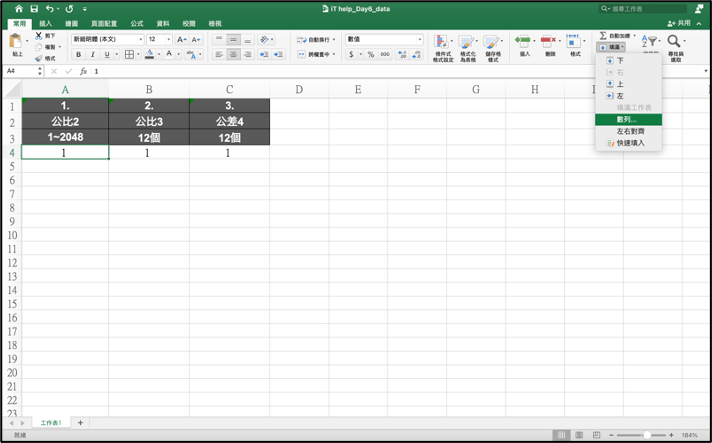Open Format as Table (格式化為表格)

[x=467, y=48]
